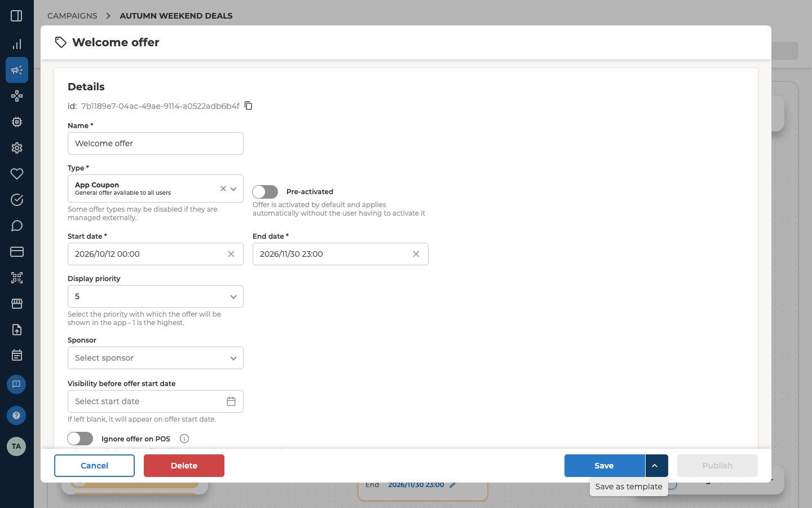812x508 pixels.
Task: Open the Display priority dropdown
Action: (156, 296)
